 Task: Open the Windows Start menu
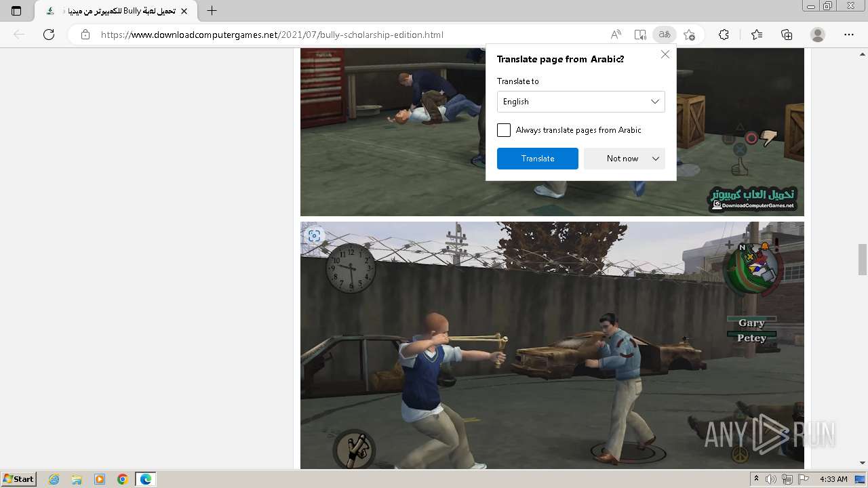[18, 479]
